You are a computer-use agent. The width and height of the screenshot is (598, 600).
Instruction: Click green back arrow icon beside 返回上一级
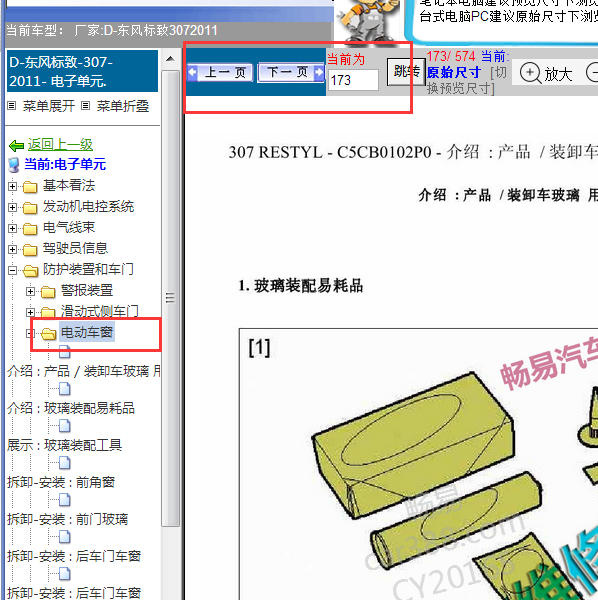[x=16, y=145]
